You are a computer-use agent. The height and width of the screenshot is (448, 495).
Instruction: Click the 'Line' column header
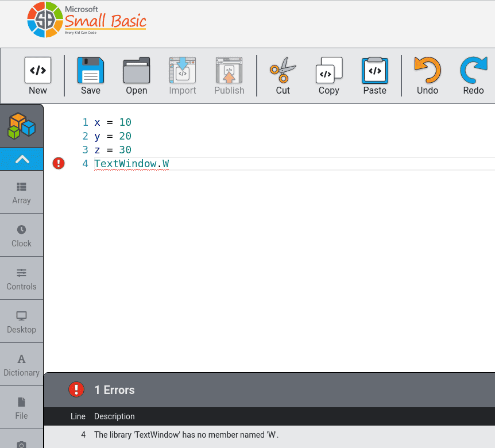click(78, 416)
